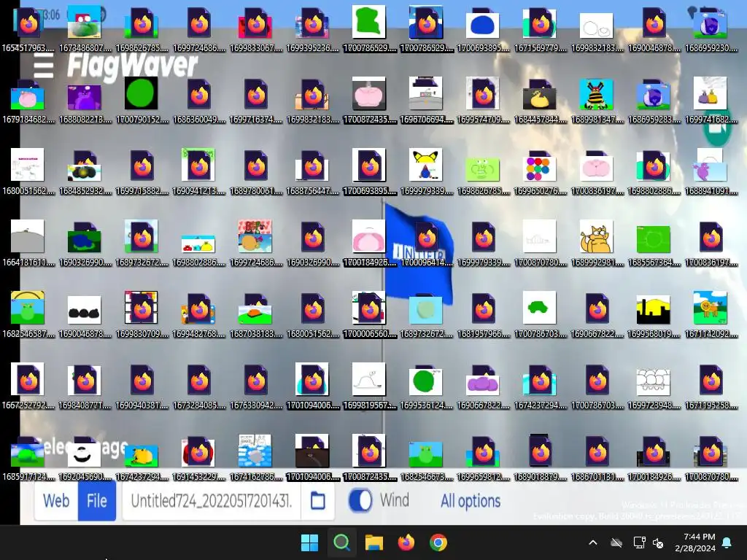The image size is (747, 560).
Task: Select purple character file 1688082218
Action: 85,100
